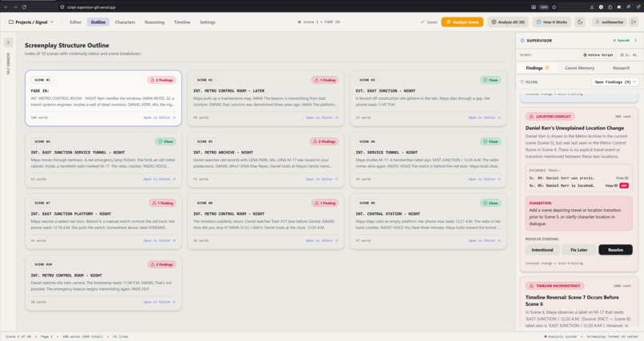Open Scene #1 in Editor link
Screen dimensions: 644x341
[x=159, y=117]
